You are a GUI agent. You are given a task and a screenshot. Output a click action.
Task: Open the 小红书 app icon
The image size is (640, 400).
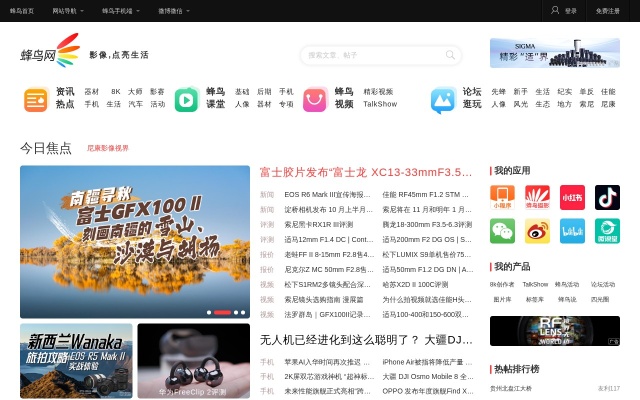click(572, 197)
